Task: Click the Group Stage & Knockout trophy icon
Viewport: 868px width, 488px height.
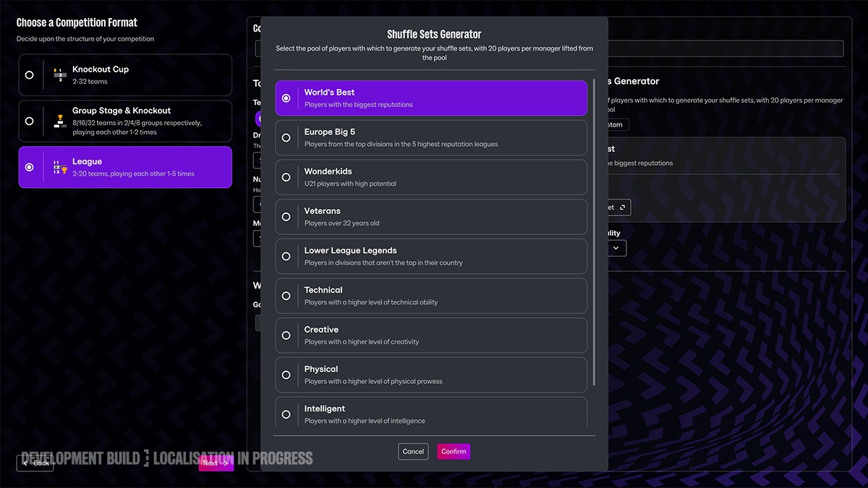Action: pyautogui.click(x=60, y=121)
